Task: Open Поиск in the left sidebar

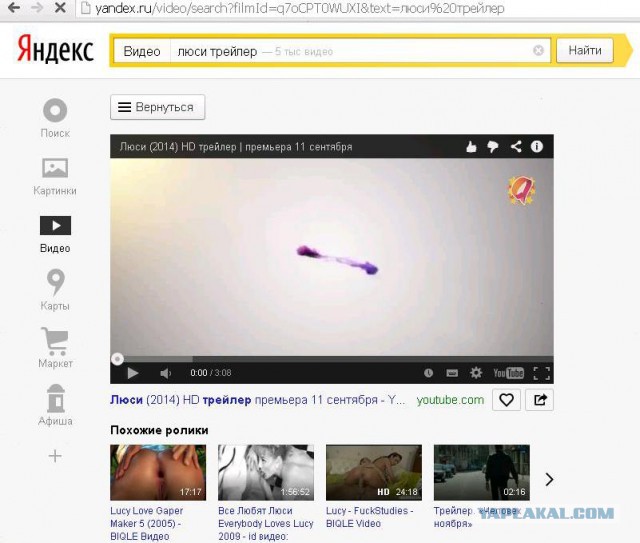Action: 55,118
